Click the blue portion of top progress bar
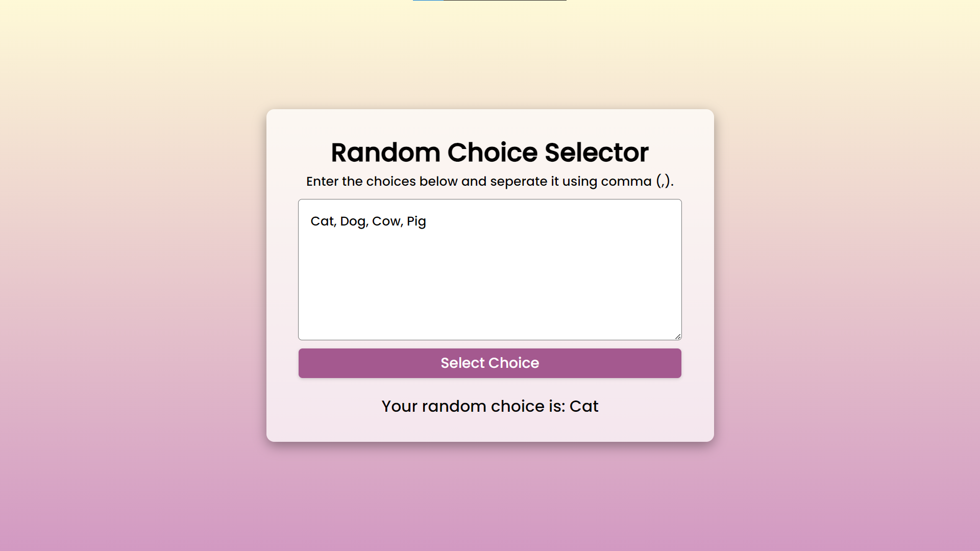 428,1
